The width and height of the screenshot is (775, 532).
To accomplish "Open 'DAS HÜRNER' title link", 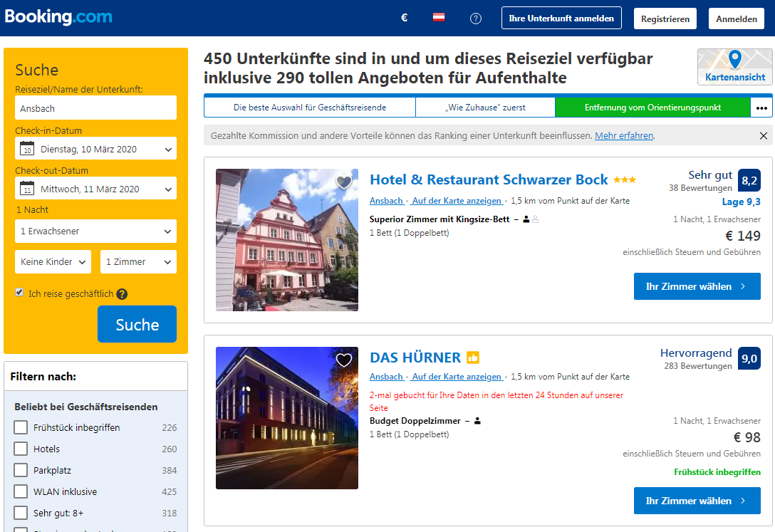I will click(415, 358).
